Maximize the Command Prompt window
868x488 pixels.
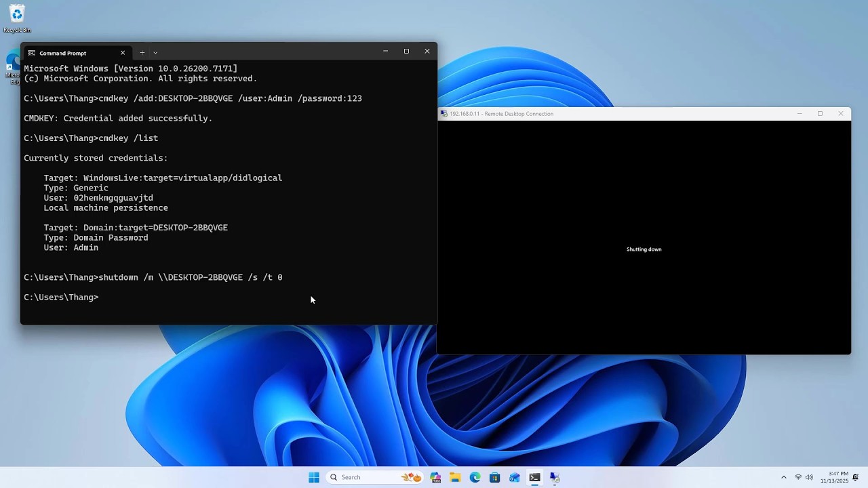click(406, 52)
